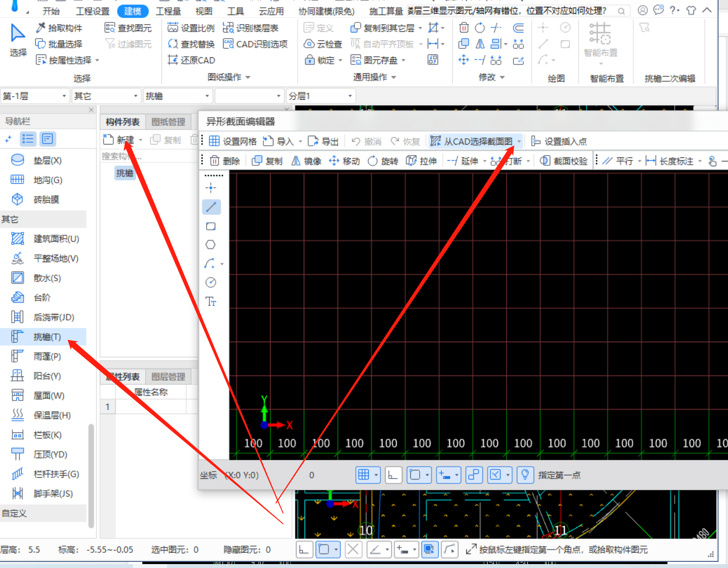
Task: Toggle orthogonal mode in section editor status bar
Action: 393,475
